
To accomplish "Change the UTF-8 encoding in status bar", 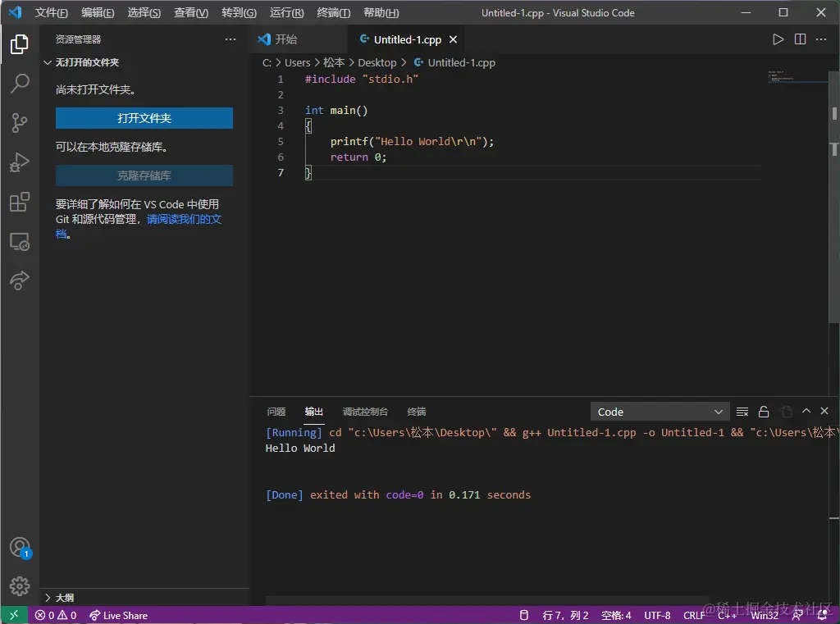I will (657, 615).
